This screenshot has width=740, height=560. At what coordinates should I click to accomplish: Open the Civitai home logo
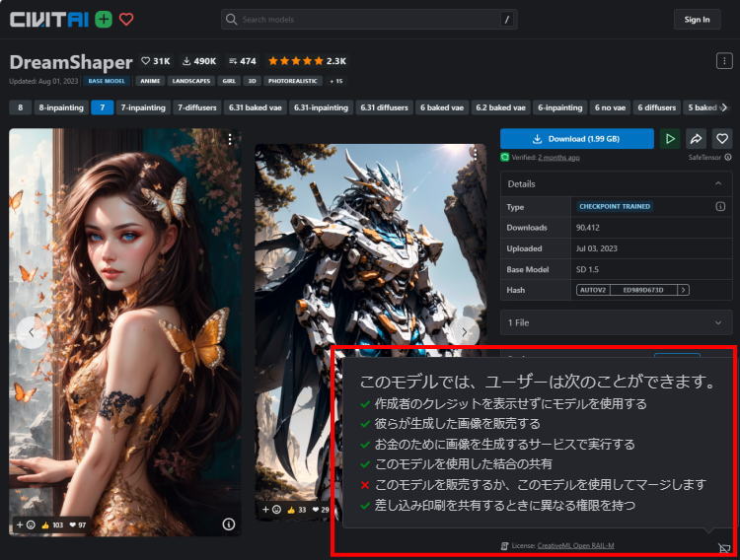coord(48,20)
